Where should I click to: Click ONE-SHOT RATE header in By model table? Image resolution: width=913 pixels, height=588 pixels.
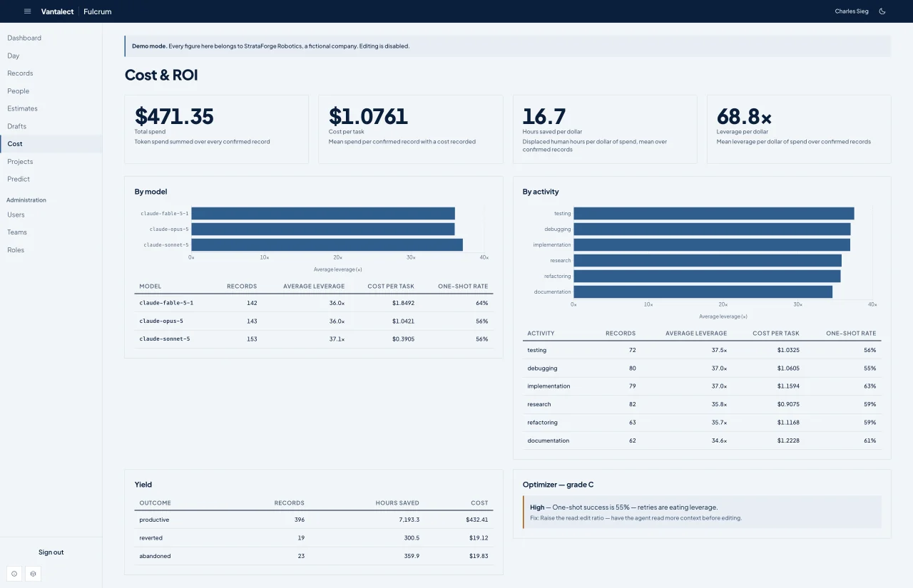(x=463, y=287)
